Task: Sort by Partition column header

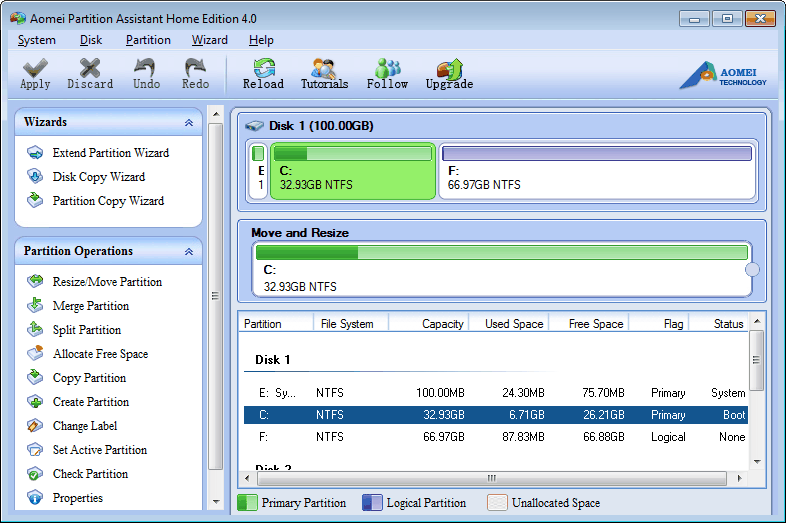Action: 276,324
